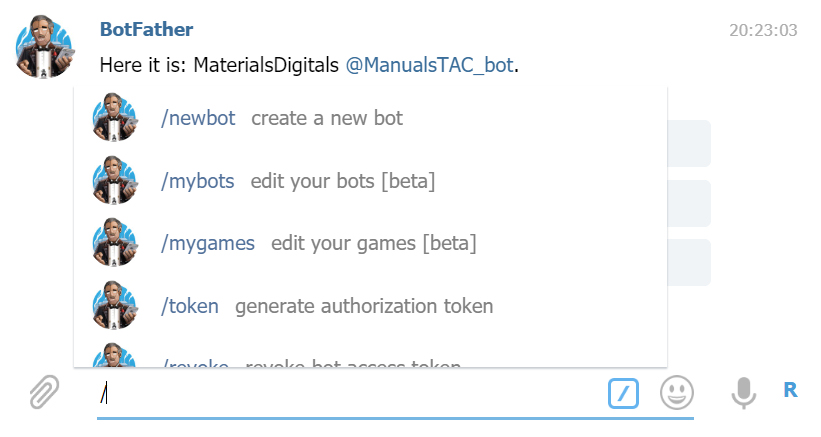Pick the /mygames command entry
The height and width of the screenshot is (437, 821).
(x=208, y=243)
